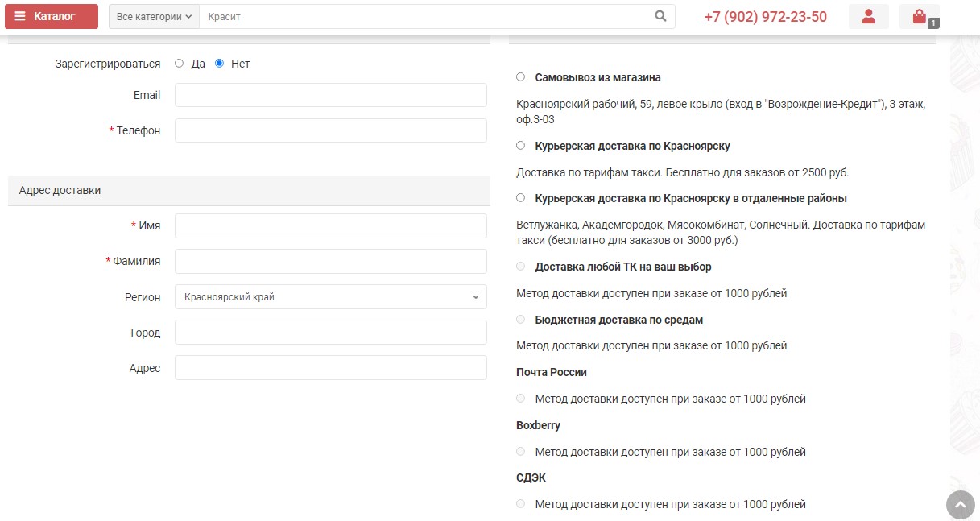Click the Адрес input field

[x=330, y=368]
